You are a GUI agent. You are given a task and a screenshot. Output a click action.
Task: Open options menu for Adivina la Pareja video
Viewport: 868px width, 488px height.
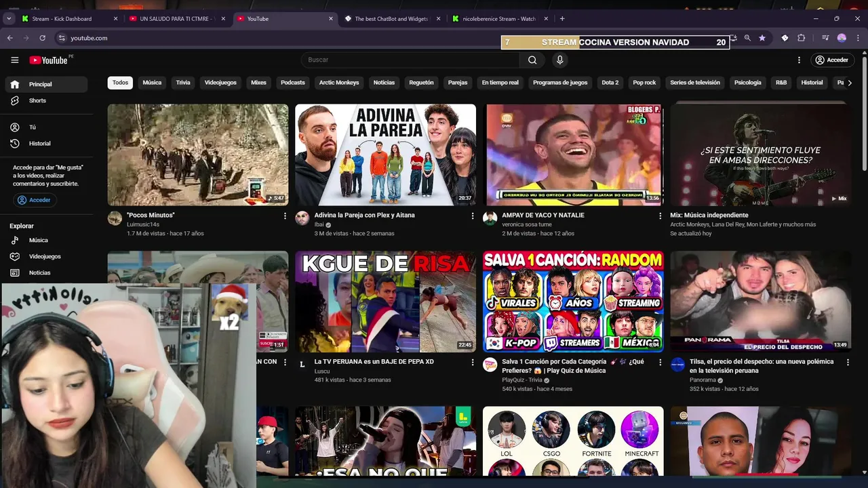(x=473, y=216)
